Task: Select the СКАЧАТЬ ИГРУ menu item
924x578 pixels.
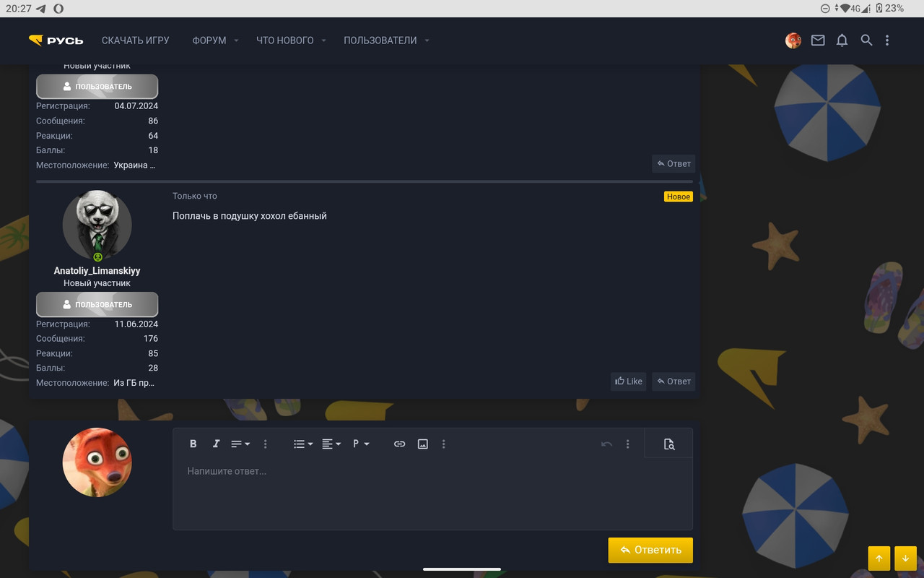Action: [x=135, y=40]
